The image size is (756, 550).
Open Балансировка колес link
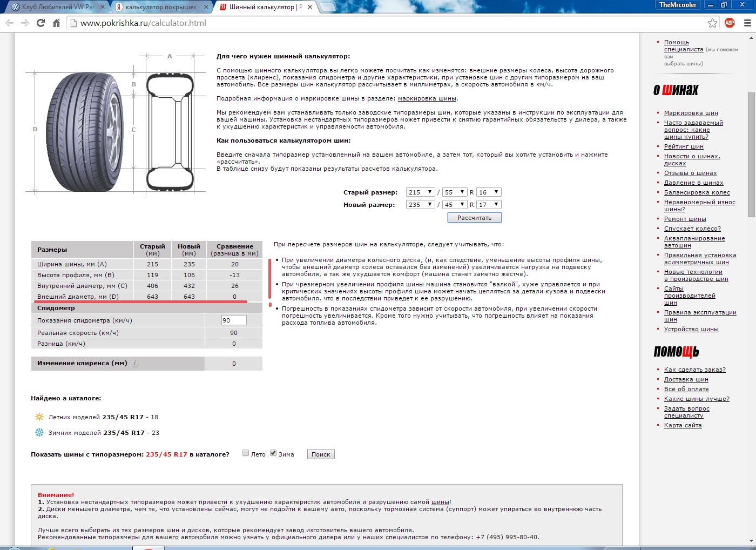pyautogui.click(x=697, y=192)
